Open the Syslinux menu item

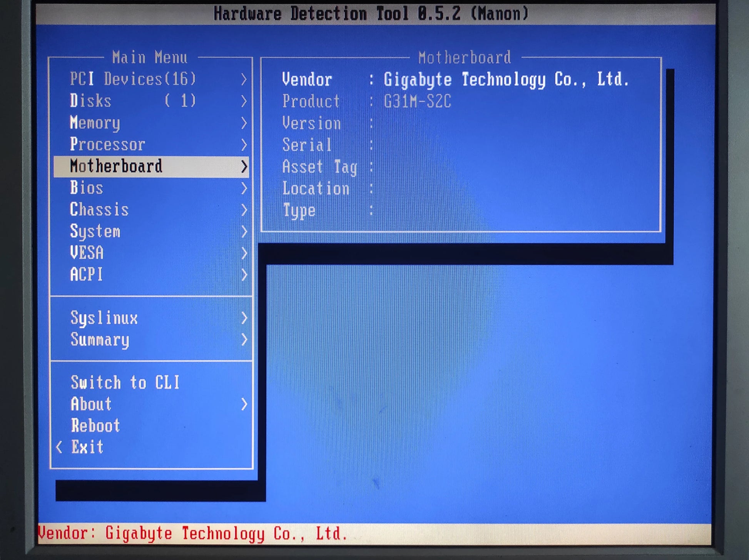151,318
